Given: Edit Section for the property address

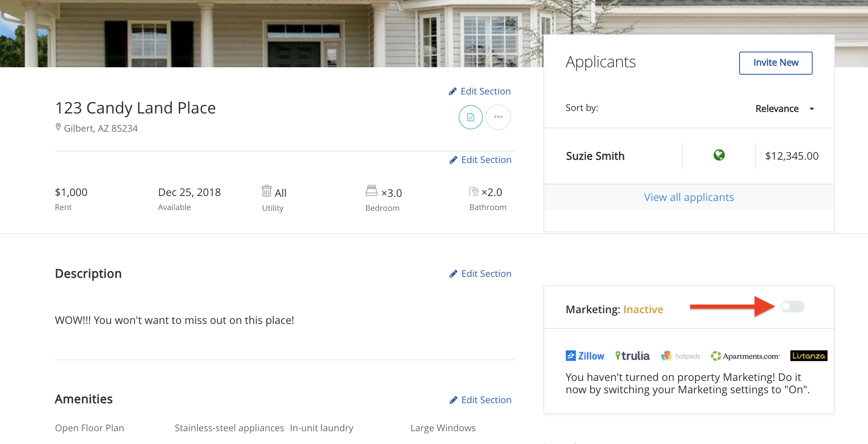Looking at the screenshot, I should point(480,91).
